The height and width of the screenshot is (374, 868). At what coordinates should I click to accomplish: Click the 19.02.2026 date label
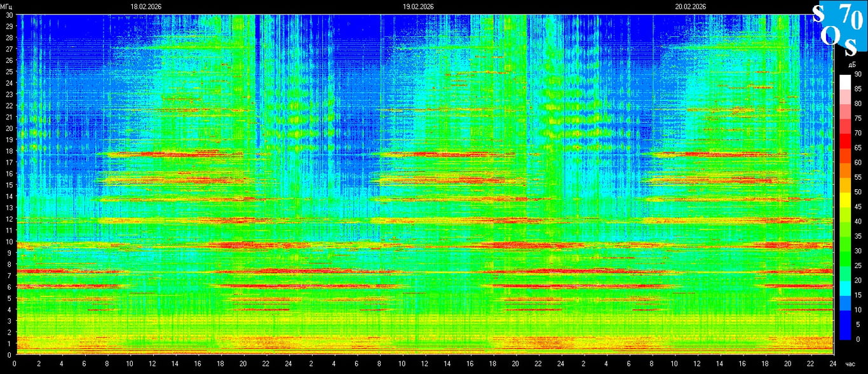click(418, 6)
